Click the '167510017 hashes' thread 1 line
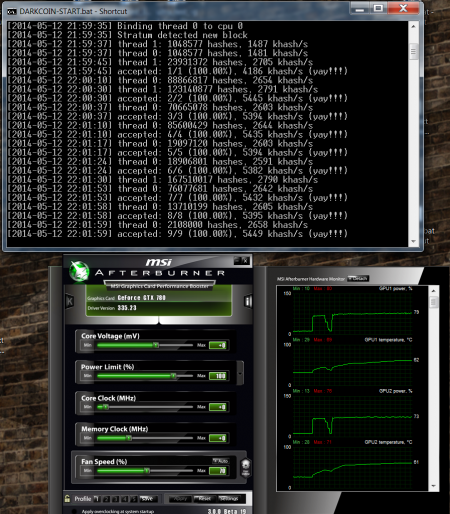450x514 pixels. (163, 180)
